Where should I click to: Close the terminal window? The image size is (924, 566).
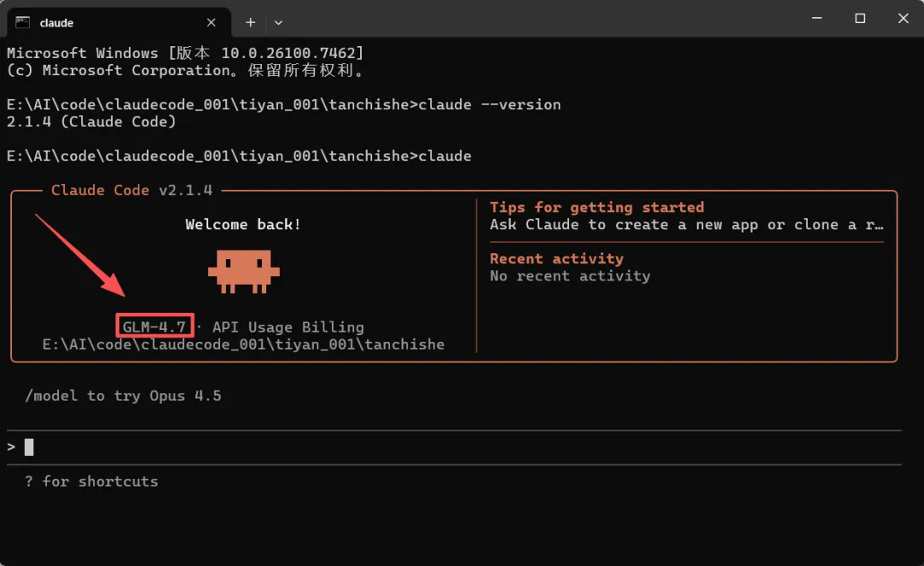point(903,18)
